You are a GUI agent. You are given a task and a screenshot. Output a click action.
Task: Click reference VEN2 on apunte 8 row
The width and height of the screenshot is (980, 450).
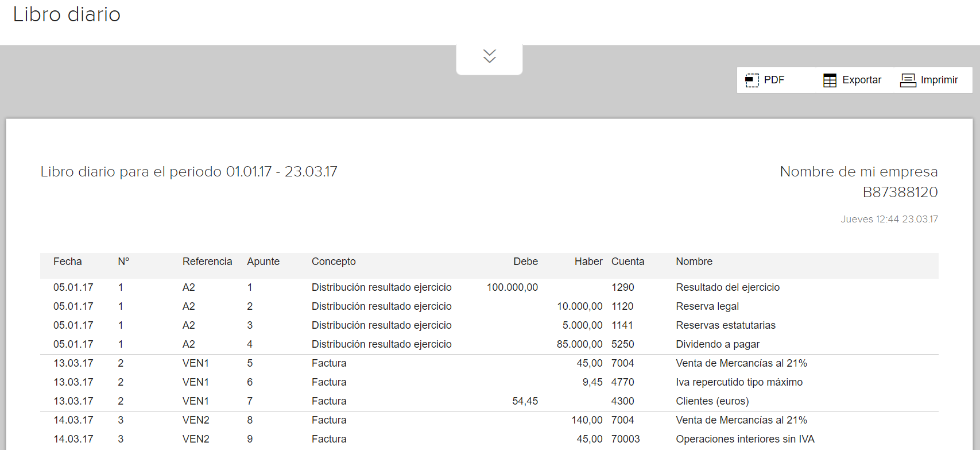coord(196,420)
